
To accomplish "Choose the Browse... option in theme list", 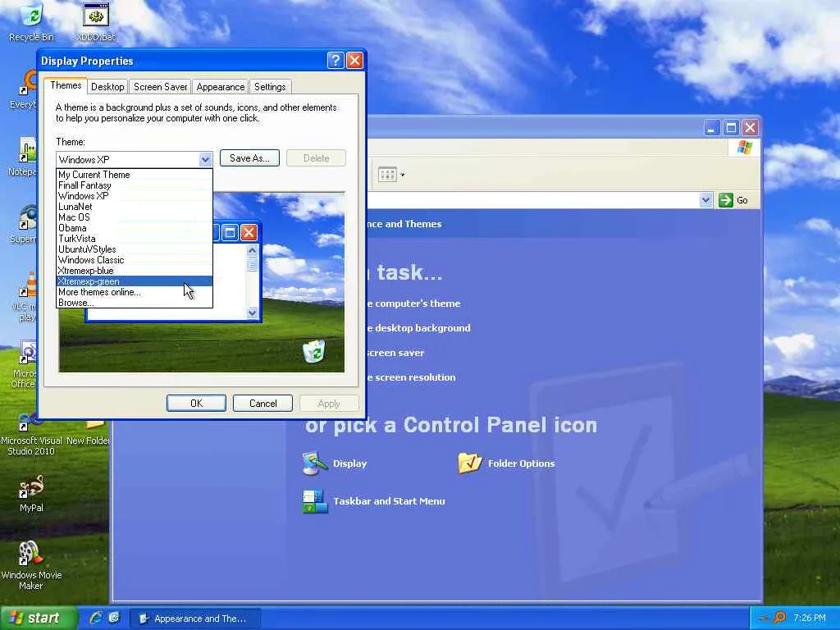I will 135,303.
